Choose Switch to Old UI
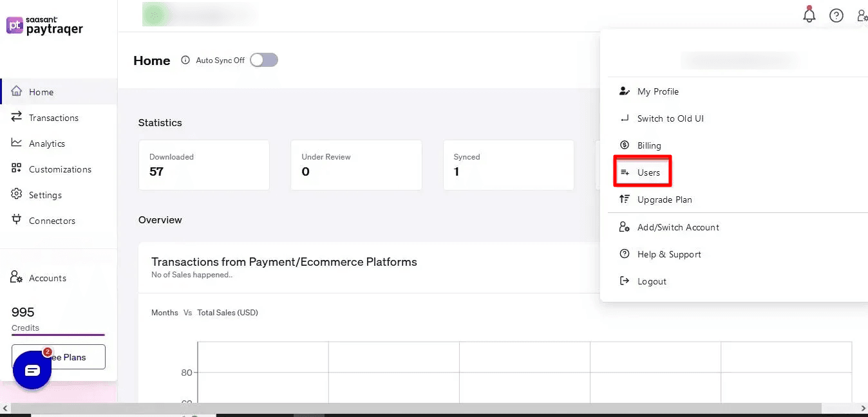The image size is (868, 417). (x=670, y=118)
